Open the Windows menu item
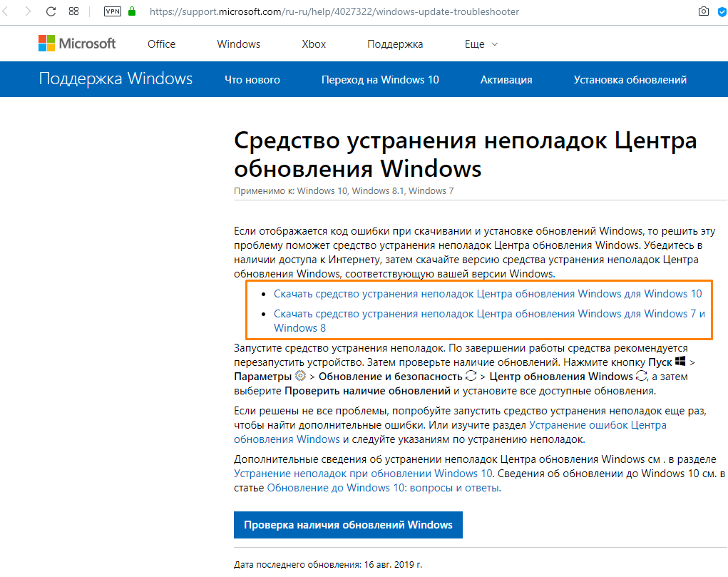728x577 pixels. pyautogui.click(x=239, y=44)
